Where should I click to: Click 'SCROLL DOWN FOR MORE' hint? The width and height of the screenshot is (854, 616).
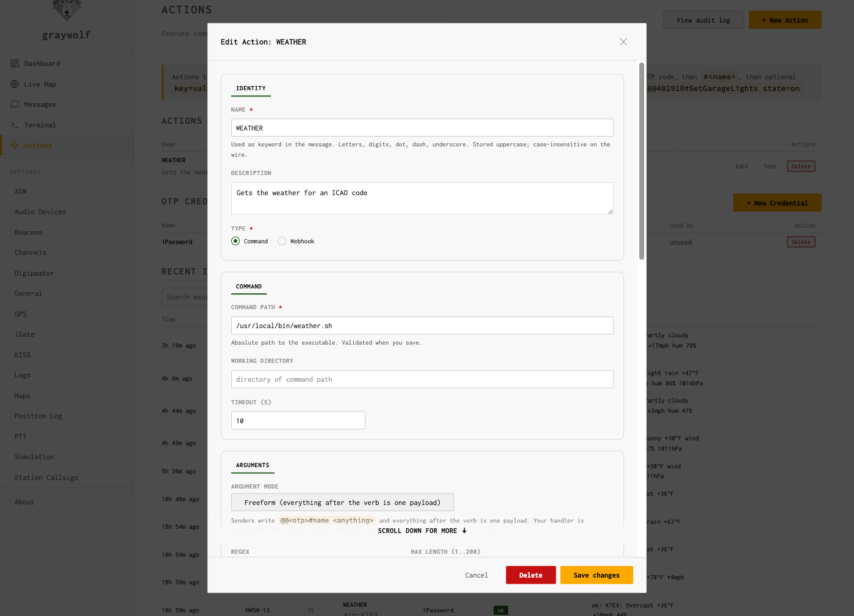coord(422,531)
